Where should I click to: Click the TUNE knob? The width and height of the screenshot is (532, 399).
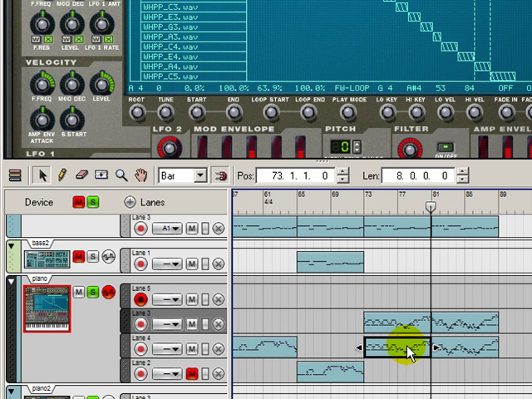(165, 113)
